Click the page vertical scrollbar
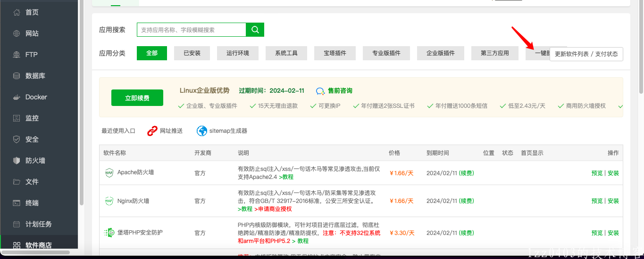 (x=641, y=46)
